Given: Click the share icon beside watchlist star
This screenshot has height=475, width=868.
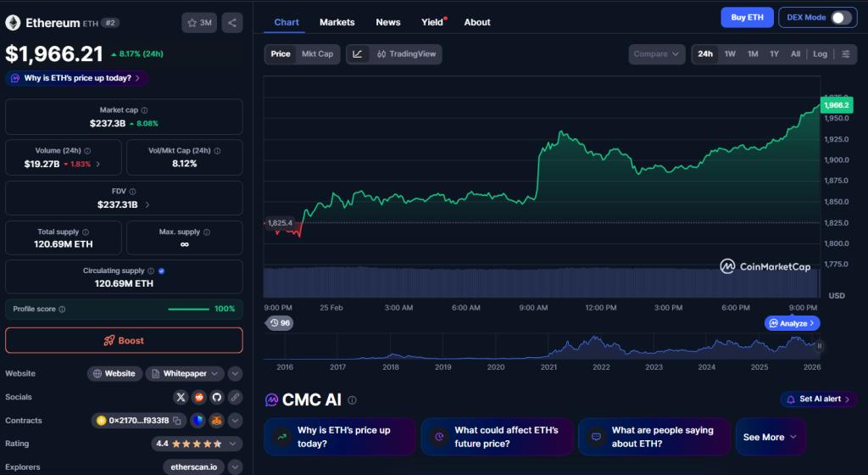Looking at the screenshot, I should (x=232, y=23).
